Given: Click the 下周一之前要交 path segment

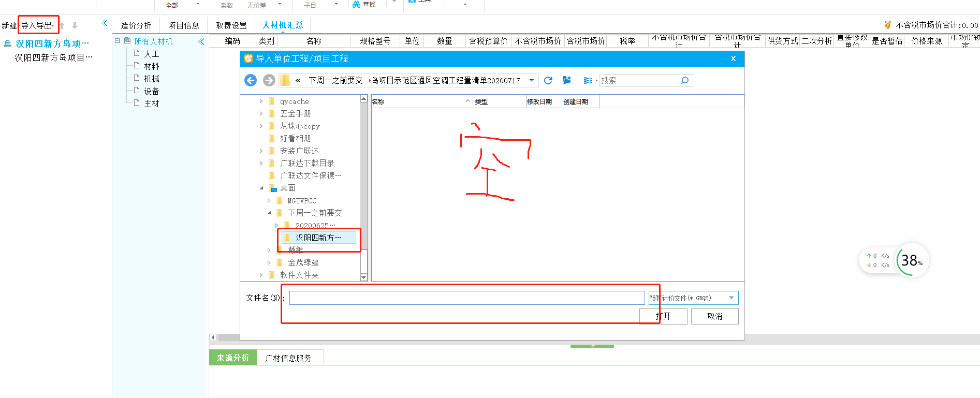Looking at the screenshot, I should [335, 80].
